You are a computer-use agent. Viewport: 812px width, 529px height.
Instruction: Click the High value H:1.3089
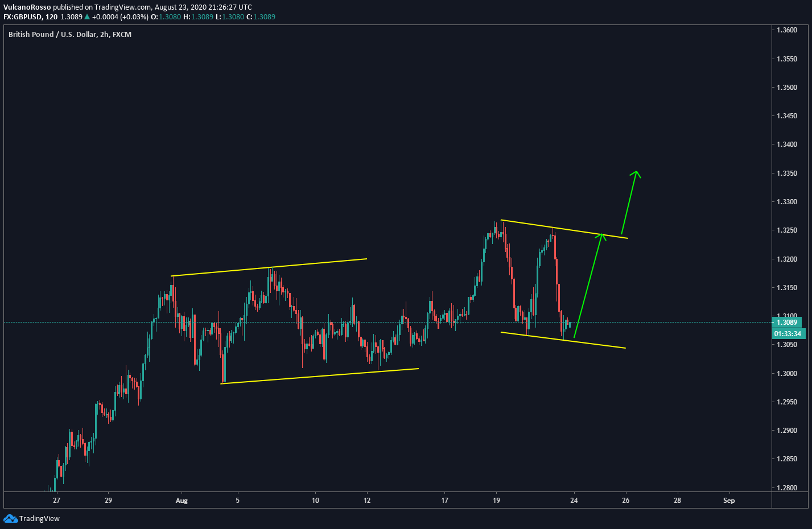point(198,17)
